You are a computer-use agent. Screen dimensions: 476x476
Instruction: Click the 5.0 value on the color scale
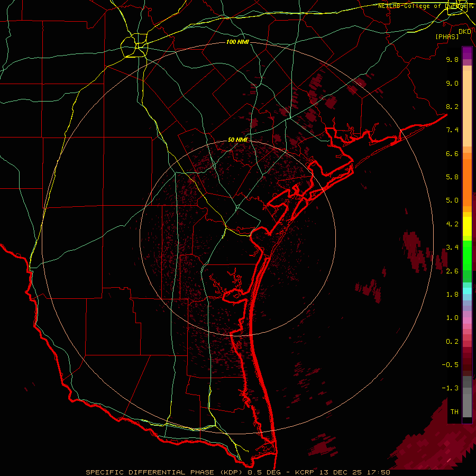click(452, 200)
